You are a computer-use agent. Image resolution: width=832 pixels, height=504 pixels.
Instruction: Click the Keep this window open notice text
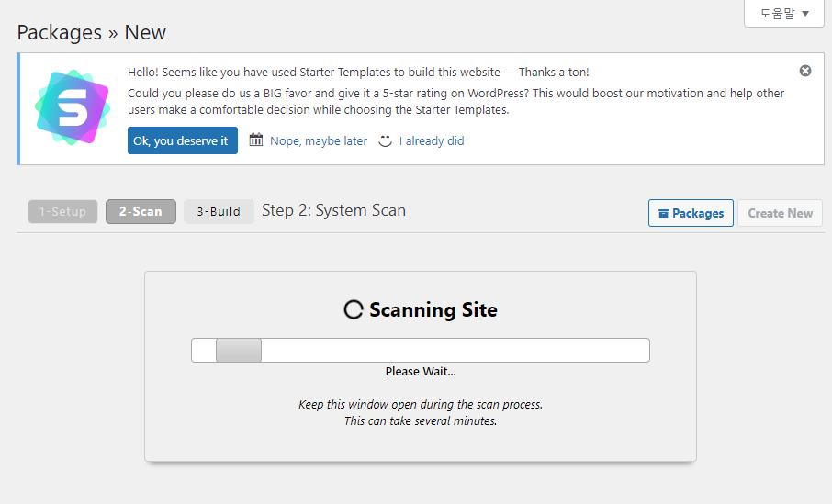point(421,404)
